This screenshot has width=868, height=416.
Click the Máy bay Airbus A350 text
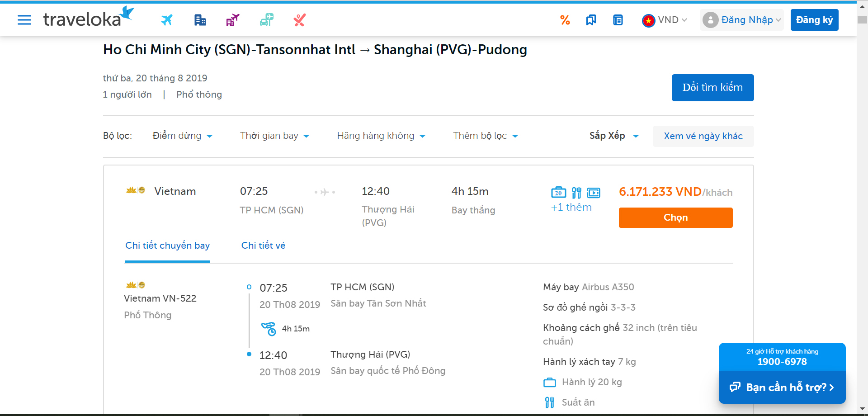588,287
